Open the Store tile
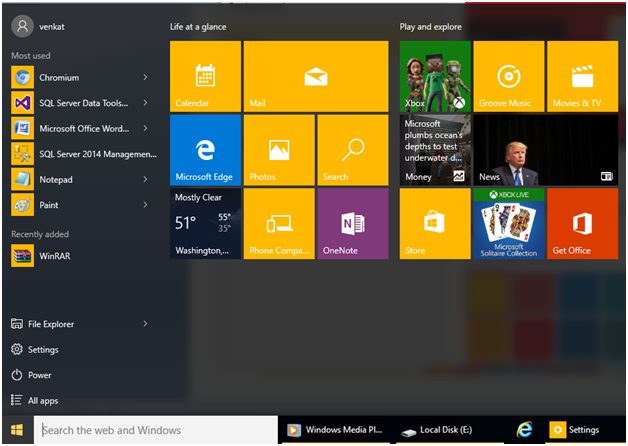The height and width of the screenshot is (446, 628). [435, 223]
